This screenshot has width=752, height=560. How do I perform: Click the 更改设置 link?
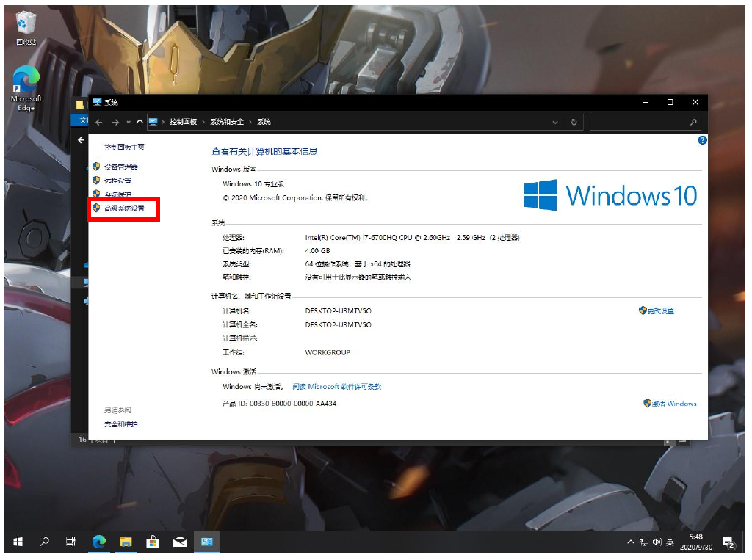pyautogui.click(x=660, y=311)
